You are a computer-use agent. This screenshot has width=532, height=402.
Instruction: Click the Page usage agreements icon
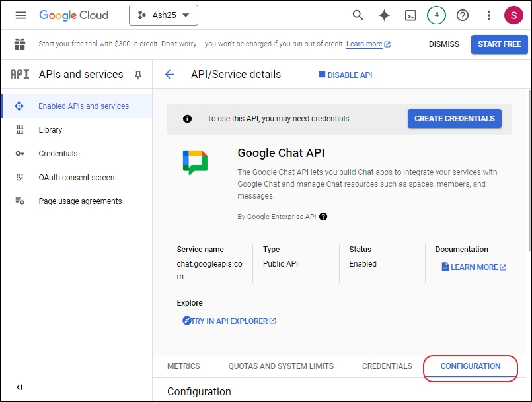click(20, 201)
